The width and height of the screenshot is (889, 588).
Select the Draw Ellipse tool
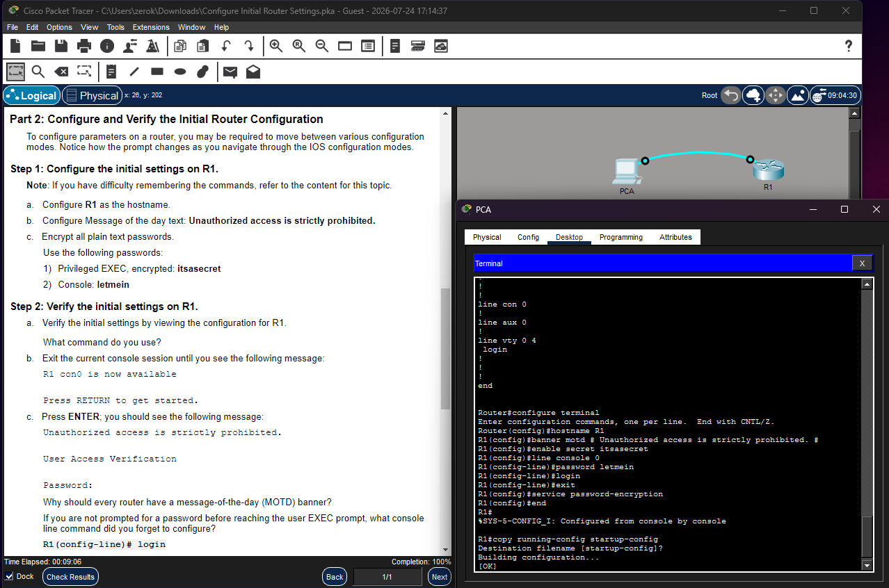click(x=180, y=72)
